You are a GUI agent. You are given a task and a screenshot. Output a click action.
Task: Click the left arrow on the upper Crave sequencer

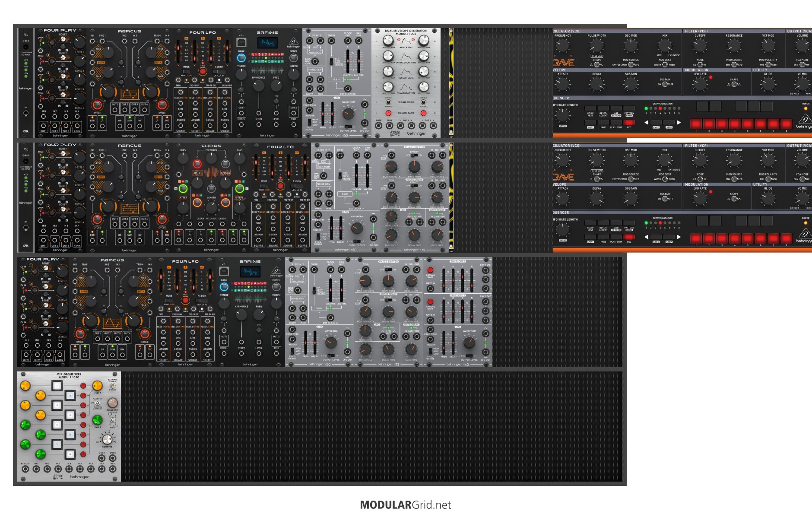pos(647,123)
